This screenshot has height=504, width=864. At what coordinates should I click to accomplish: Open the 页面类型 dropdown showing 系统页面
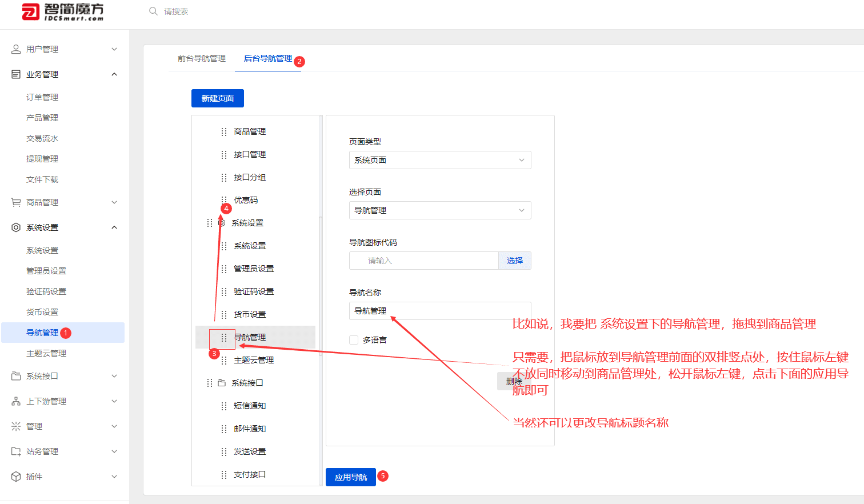(x=440, y=160)
